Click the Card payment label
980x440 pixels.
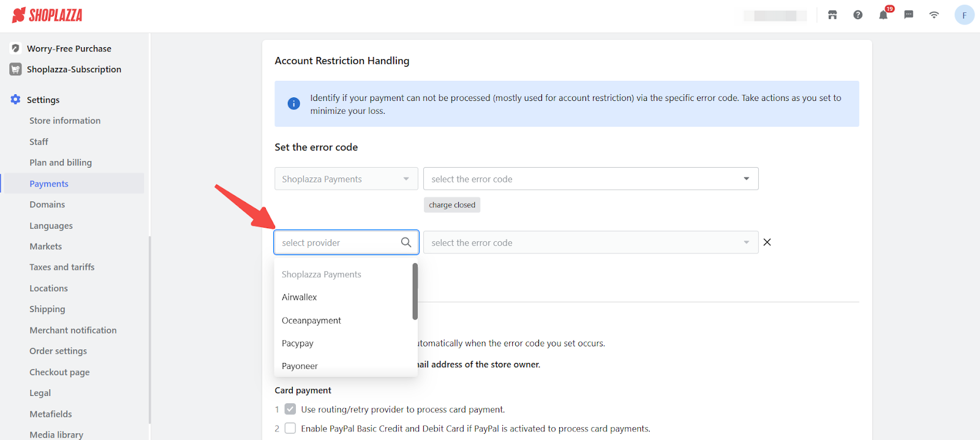pyautogui.click(x=303, y=390)
